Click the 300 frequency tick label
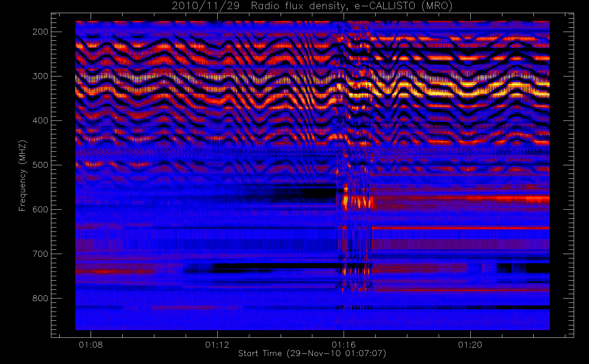Screen dimensions: 589x364 coord(40,76)
